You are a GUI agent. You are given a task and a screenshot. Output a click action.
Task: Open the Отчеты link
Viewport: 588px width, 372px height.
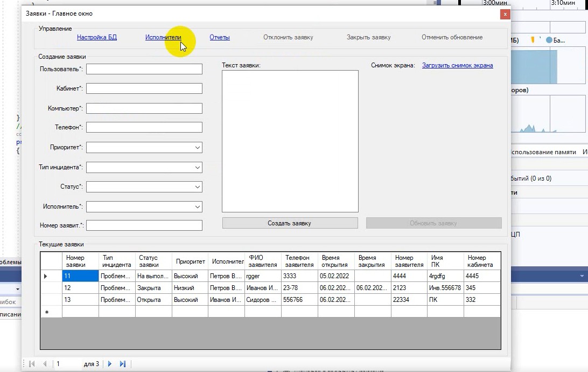pos(220,37)
